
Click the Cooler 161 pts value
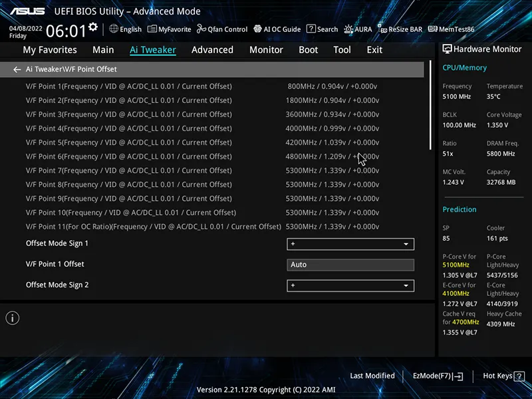pyautogui.click(x=497, y=239)
